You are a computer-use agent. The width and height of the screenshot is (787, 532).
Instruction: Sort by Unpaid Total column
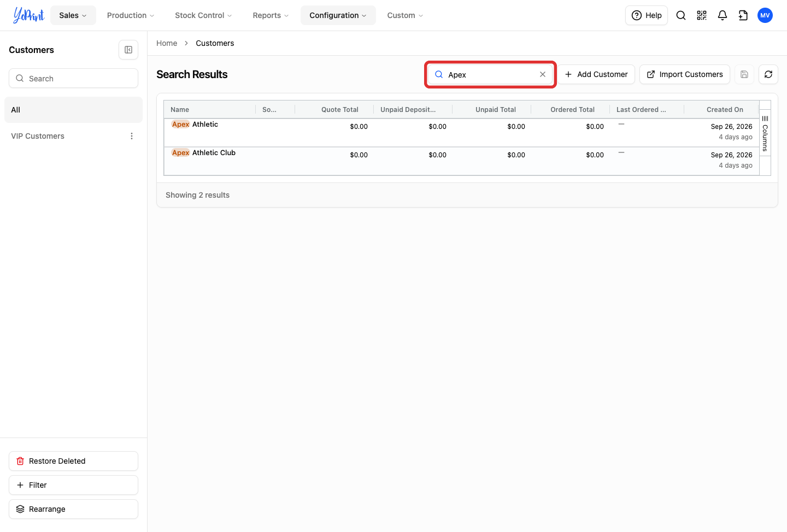(x=492, y=109)
